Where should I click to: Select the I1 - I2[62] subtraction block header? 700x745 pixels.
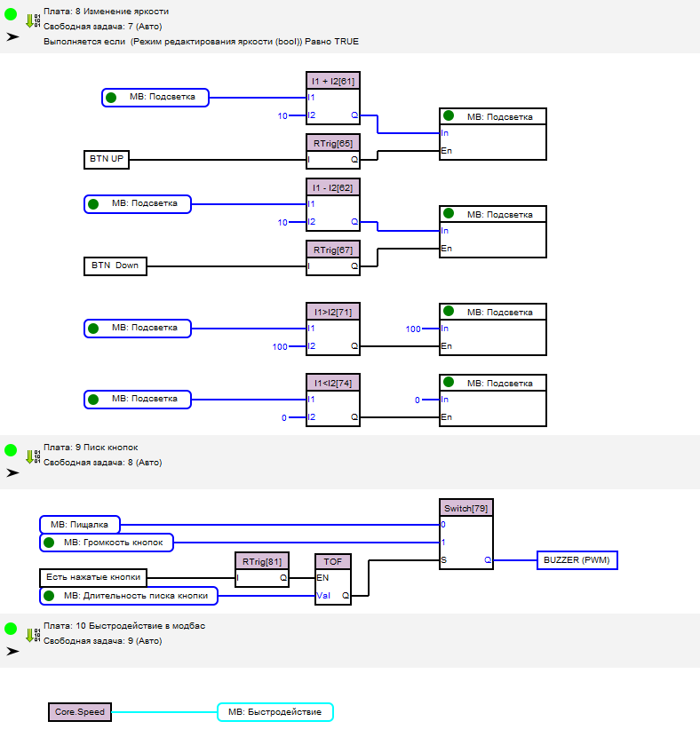333,187
